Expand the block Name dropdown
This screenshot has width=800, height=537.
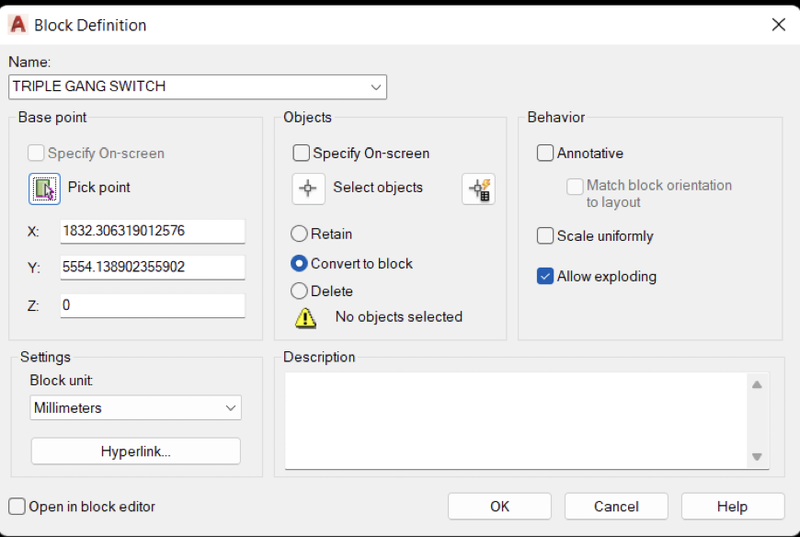pyautogui.click(x=376, y=87)
